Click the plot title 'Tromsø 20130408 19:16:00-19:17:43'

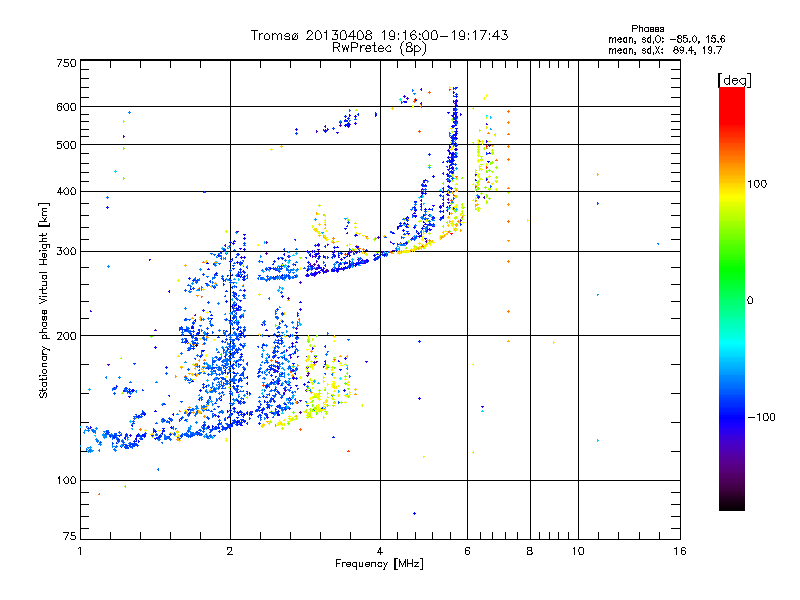click(x=379, y=35)
